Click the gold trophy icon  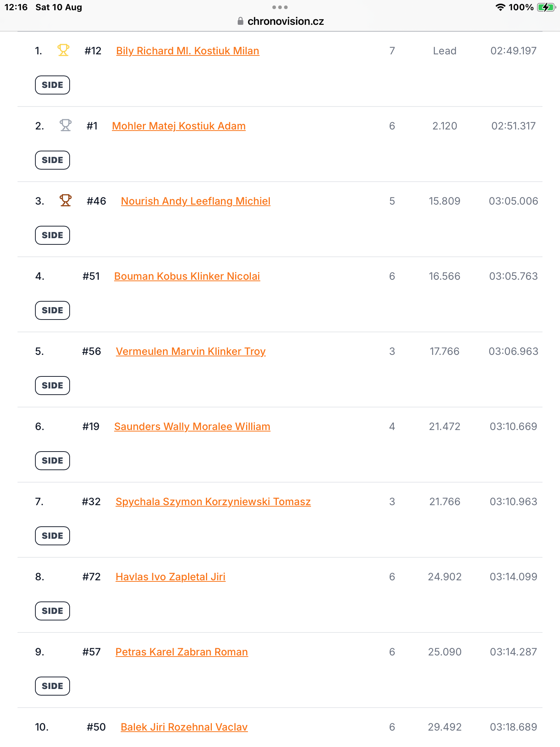click(x=63, y=50)
